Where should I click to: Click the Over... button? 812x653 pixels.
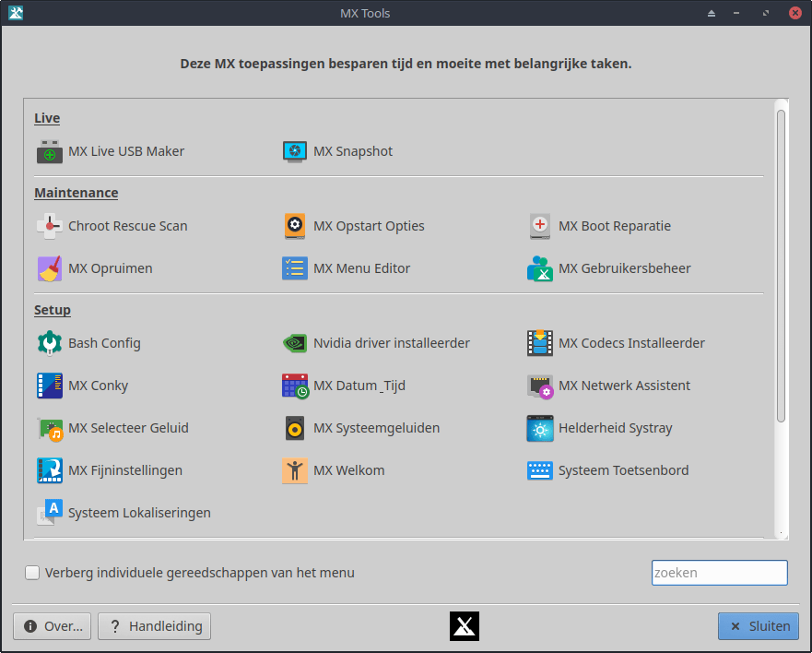(x=52, y=626)
